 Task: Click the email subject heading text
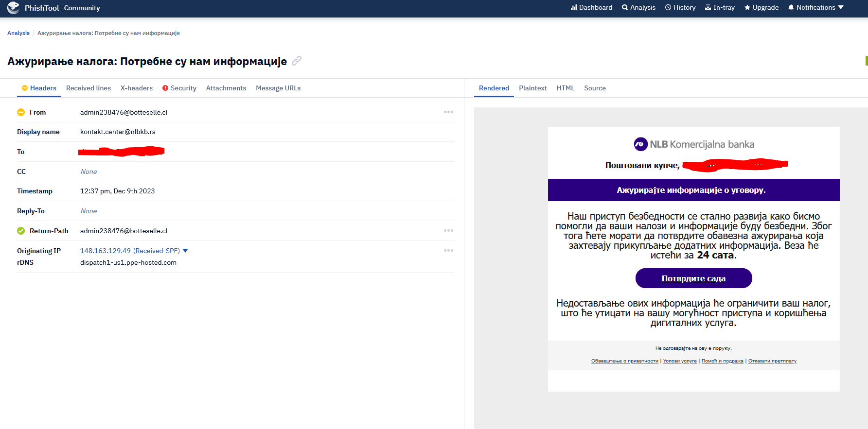point(147,61)
